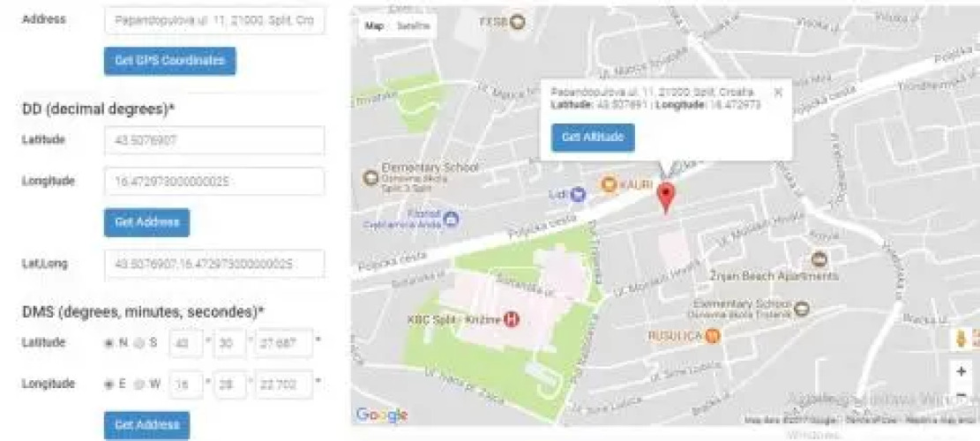
Task: Select the RUSULICA restaurant icon
Action: coord(713,336)
